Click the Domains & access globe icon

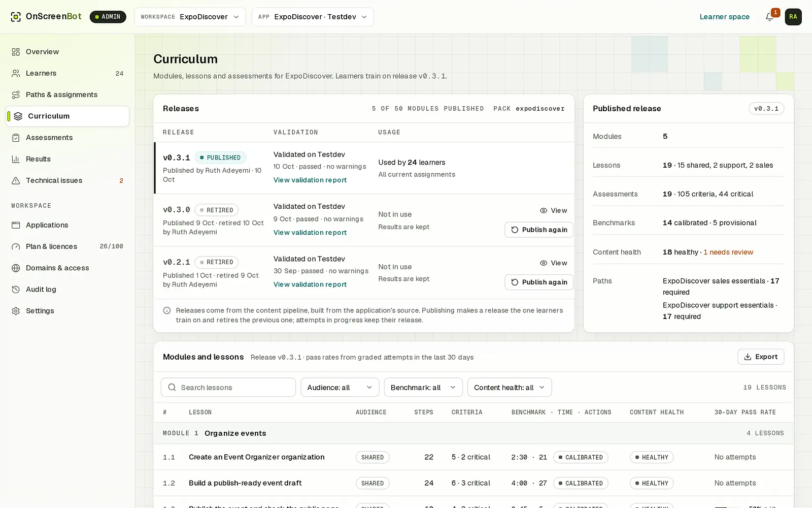[x=16, y=268]
